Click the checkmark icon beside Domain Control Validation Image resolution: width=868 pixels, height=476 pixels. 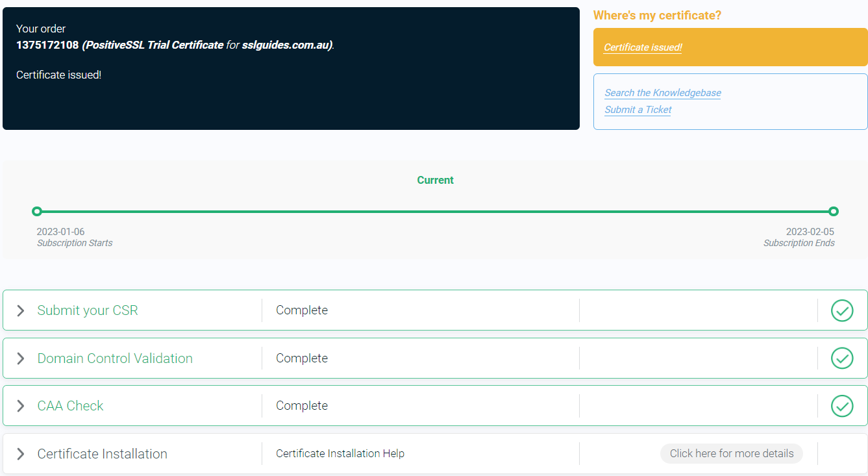coord(842,358)
